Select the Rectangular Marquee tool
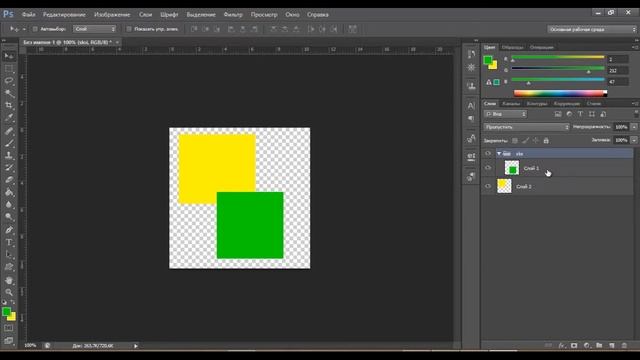Screen dimensions: 640x360 (x=9, y=68)
